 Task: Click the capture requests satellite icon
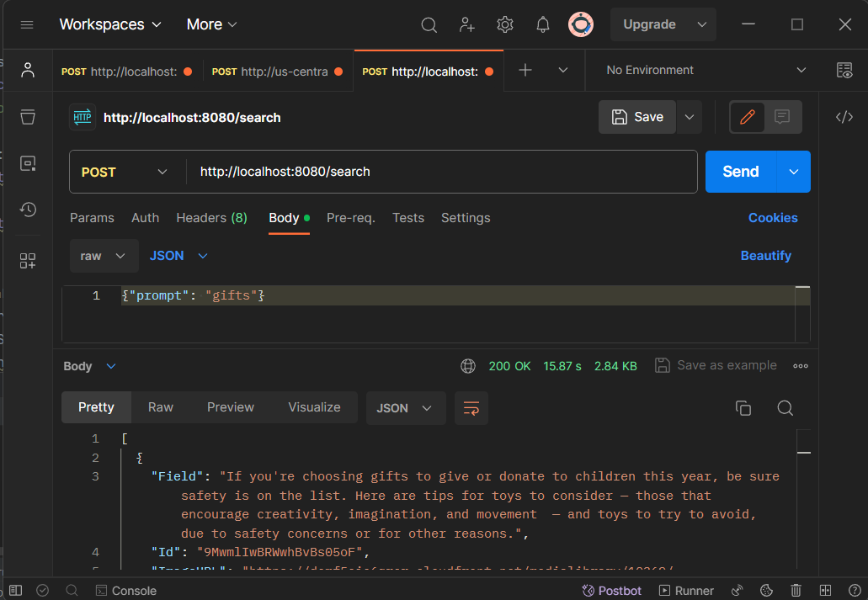pyautogui.click(x=737, y=591)
